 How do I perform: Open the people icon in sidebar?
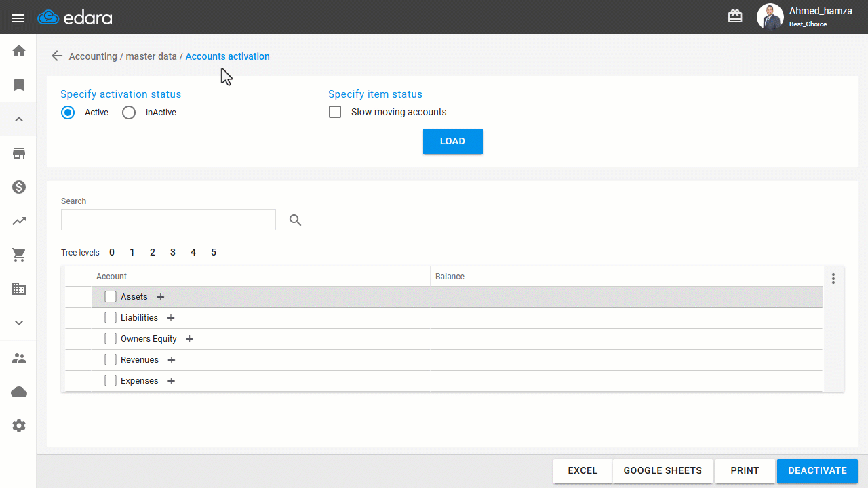tap(19, 358)
